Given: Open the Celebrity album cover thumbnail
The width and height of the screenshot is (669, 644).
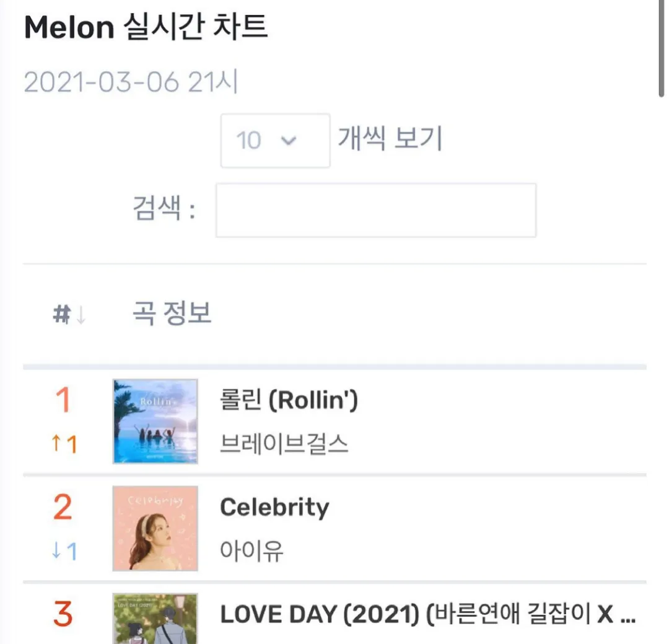Looking at the screenshot, I should [x=155, y=528].
